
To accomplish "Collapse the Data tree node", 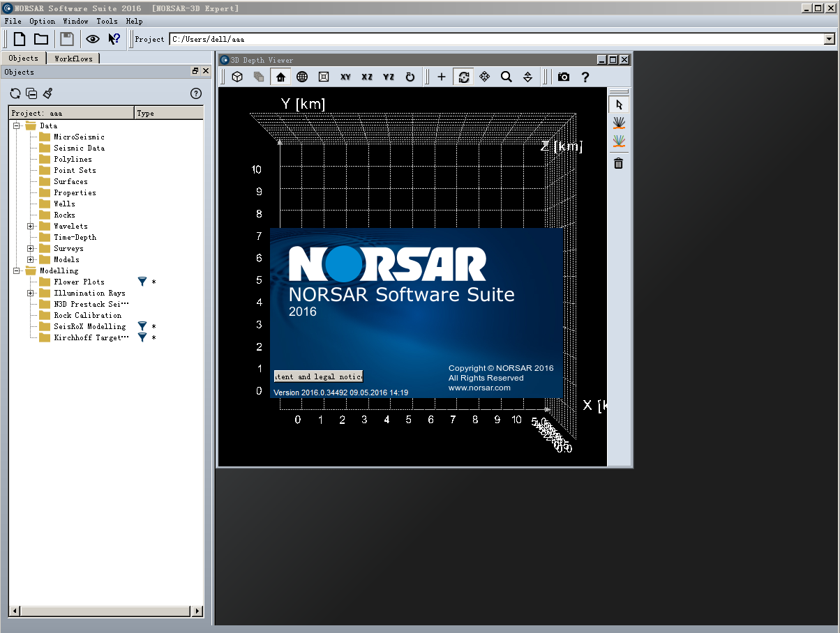I will pyautogui.click(x=16, y=125).
